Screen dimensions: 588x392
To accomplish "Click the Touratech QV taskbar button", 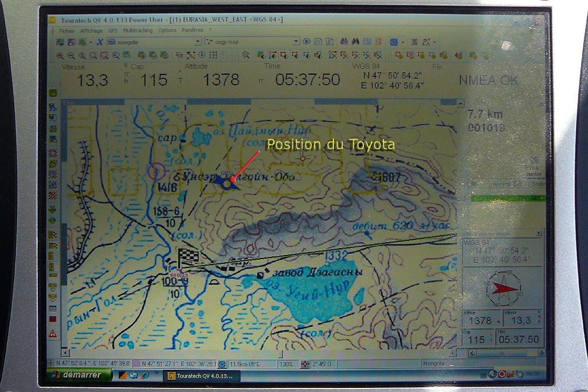I will [x=201, y=376].
